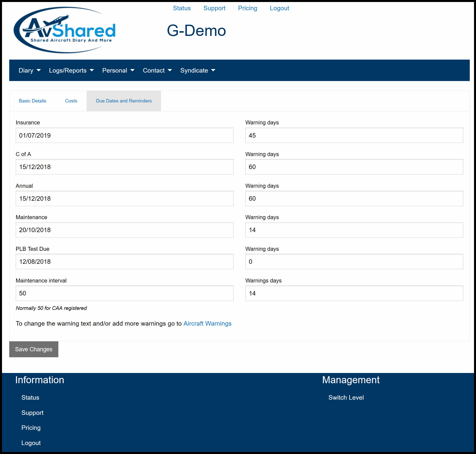
Task: Open the Support link in top header
Action: tap(214, 8)
